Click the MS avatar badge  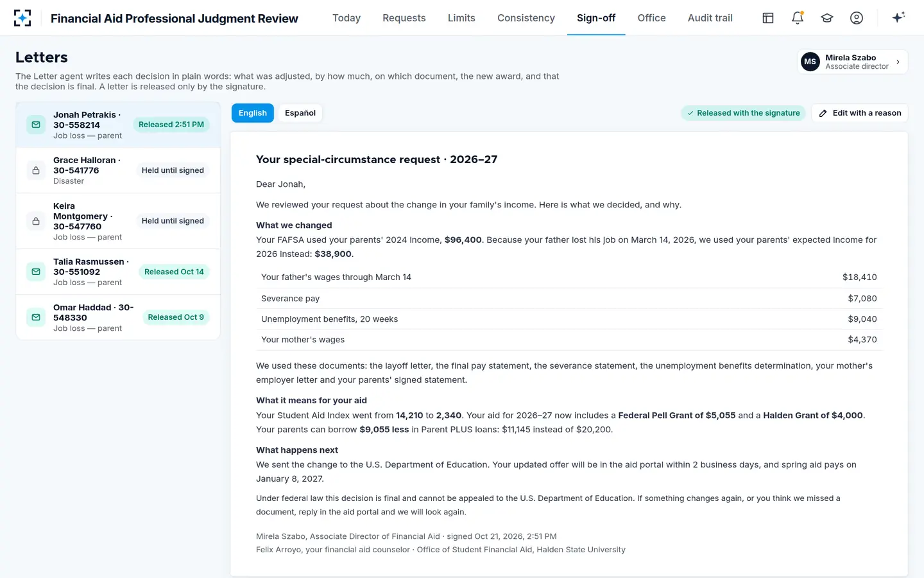[x=810, y=62]
